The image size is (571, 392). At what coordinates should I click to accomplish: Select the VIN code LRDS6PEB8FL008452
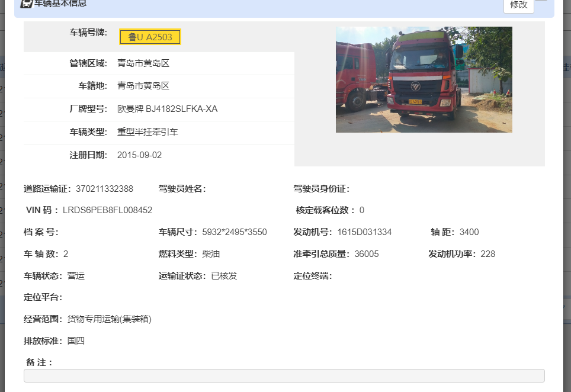click(107, 210)
